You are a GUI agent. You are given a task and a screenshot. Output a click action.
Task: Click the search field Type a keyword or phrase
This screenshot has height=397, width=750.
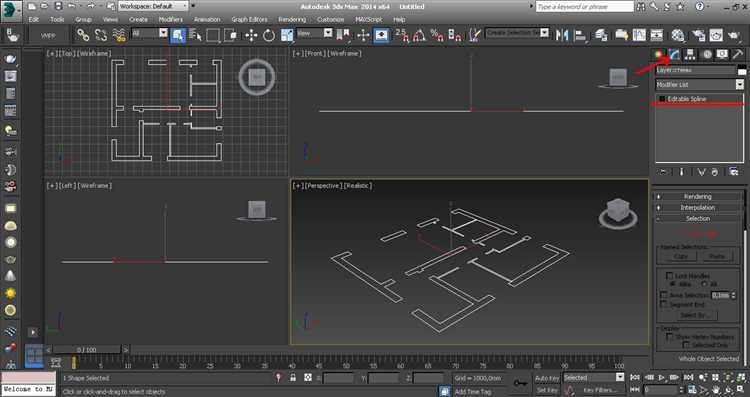[x=585, y=7]
